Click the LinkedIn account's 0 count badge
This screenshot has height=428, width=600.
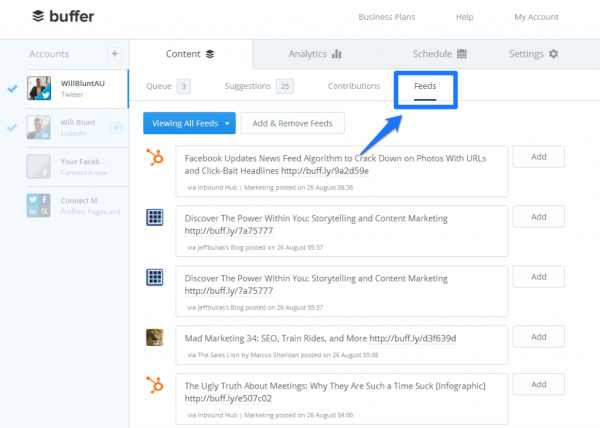(117, 127)
